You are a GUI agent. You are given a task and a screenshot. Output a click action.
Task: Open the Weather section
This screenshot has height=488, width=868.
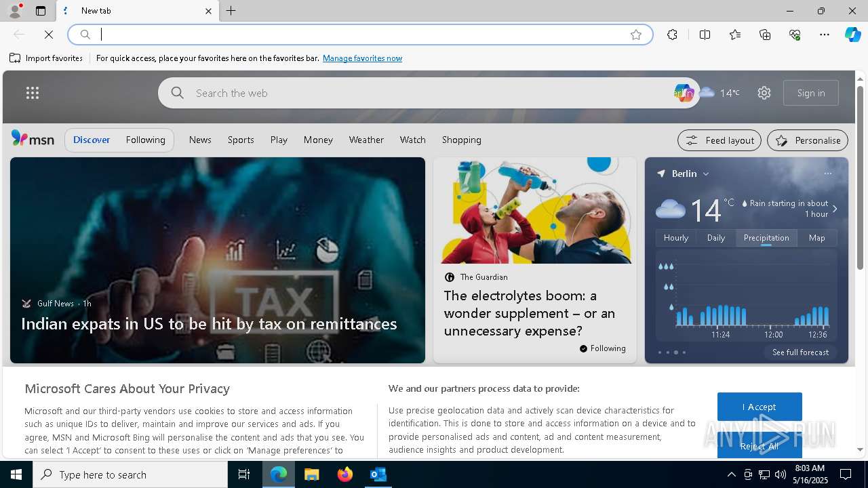coord(366,140)
